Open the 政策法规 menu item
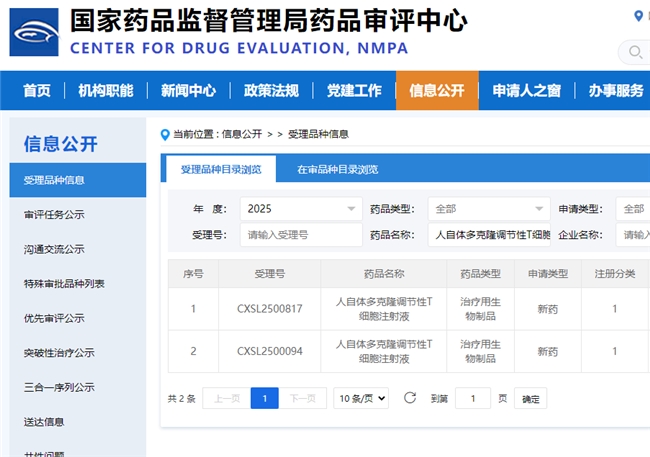Viewport: 650px width, 457px height. [x=271, y=91]
